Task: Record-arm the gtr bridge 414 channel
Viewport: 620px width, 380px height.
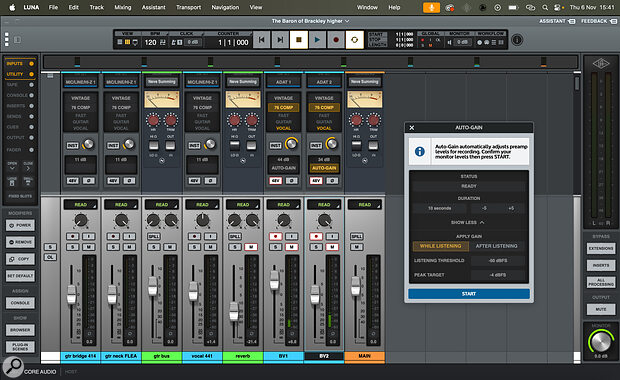Action: tap(72, 236)
